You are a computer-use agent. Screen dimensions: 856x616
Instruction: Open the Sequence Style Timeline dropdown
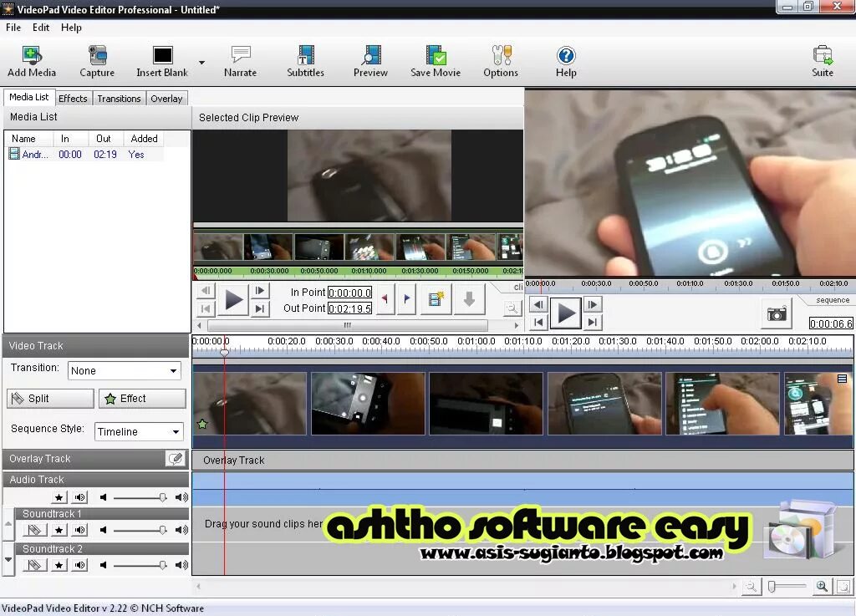(139, 431)
